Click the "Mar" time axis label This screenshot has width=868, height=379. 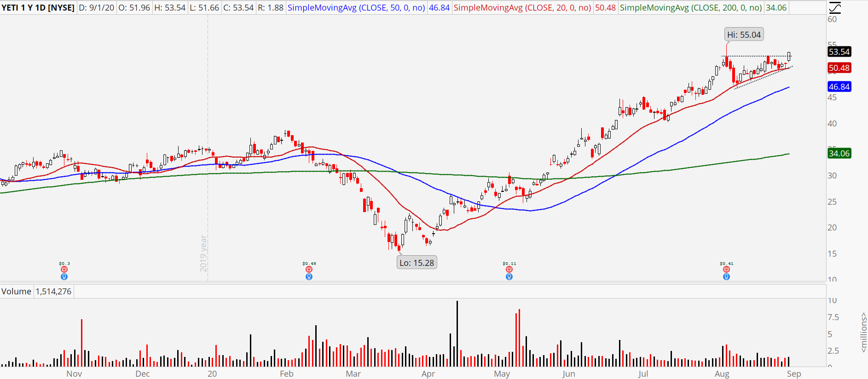point(353,373)
